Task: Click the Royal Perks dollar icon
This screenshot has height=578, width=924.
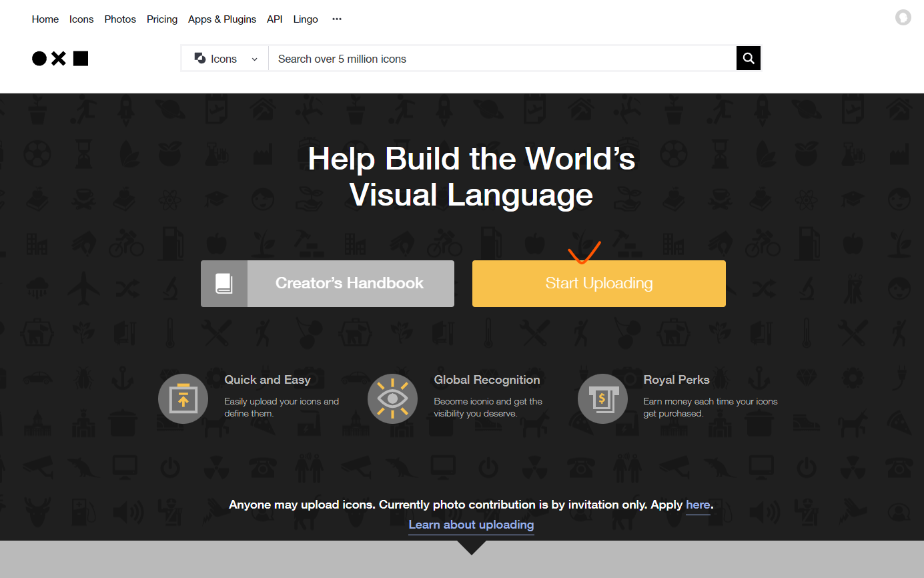Action: [x=602, y=398]
